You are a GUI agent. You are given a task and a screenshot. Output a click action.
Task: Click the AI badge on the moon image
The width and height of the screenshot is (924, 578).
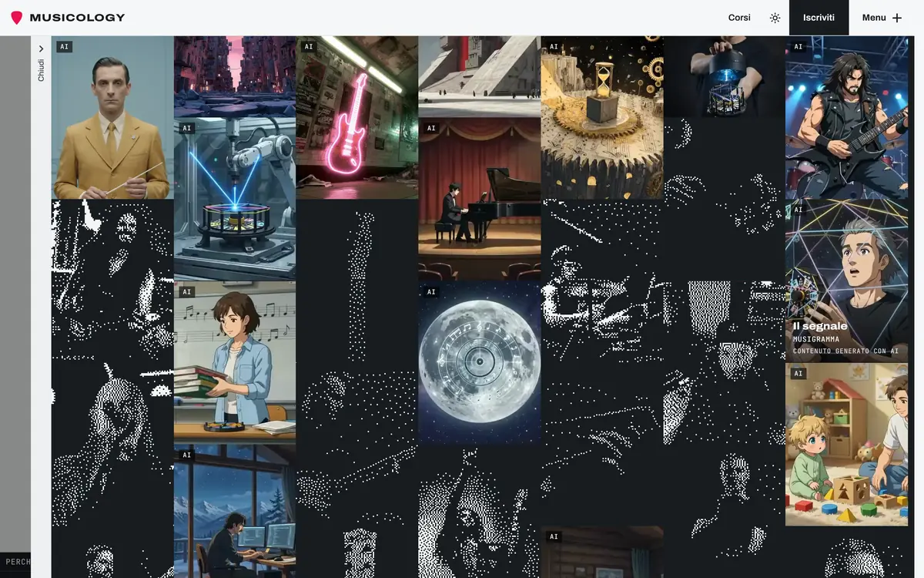point(431,292)
